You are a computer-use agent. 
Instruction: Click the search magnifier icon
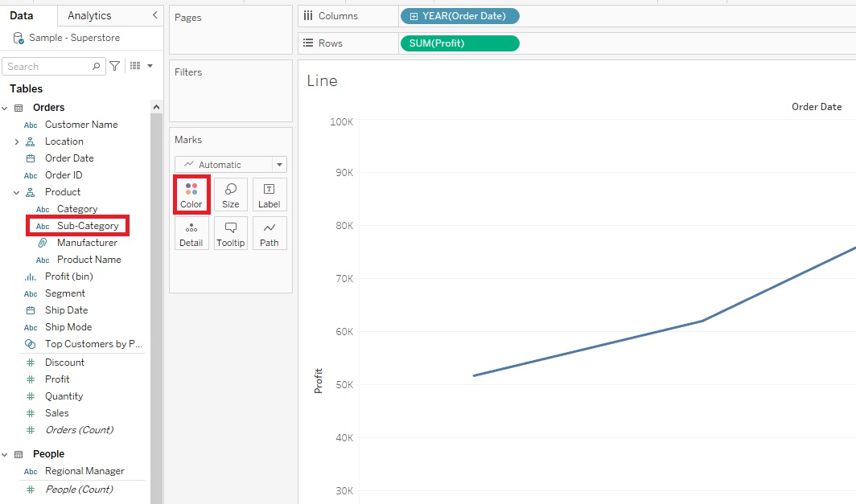click(x=96, y=66)
